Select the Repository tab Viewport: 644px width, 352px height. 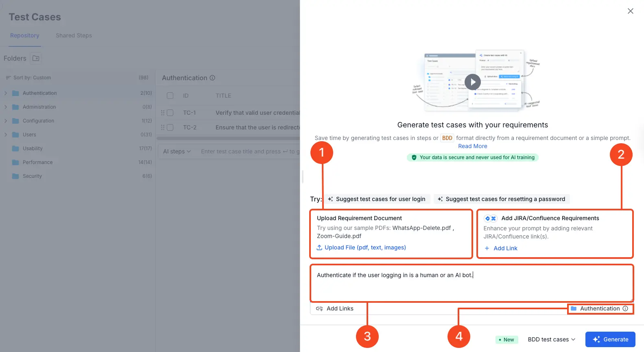(x=25, y=35)
